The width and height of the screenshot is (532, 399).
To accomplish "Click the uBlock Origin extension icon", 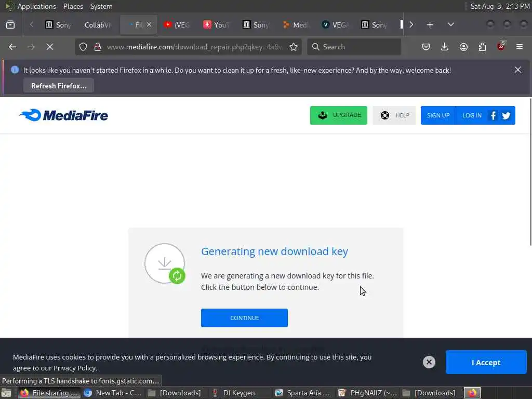I will click(x=501, y=46).
